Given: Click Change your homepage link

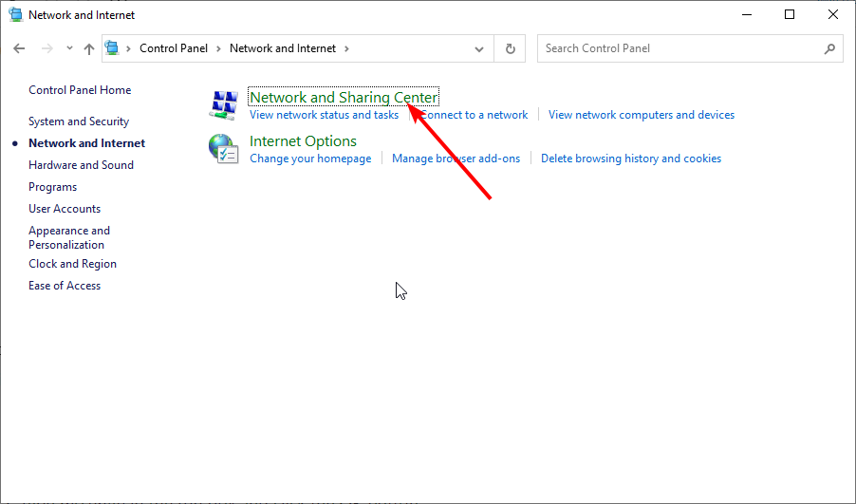Looking at the screenshot, I should [310, 159].
